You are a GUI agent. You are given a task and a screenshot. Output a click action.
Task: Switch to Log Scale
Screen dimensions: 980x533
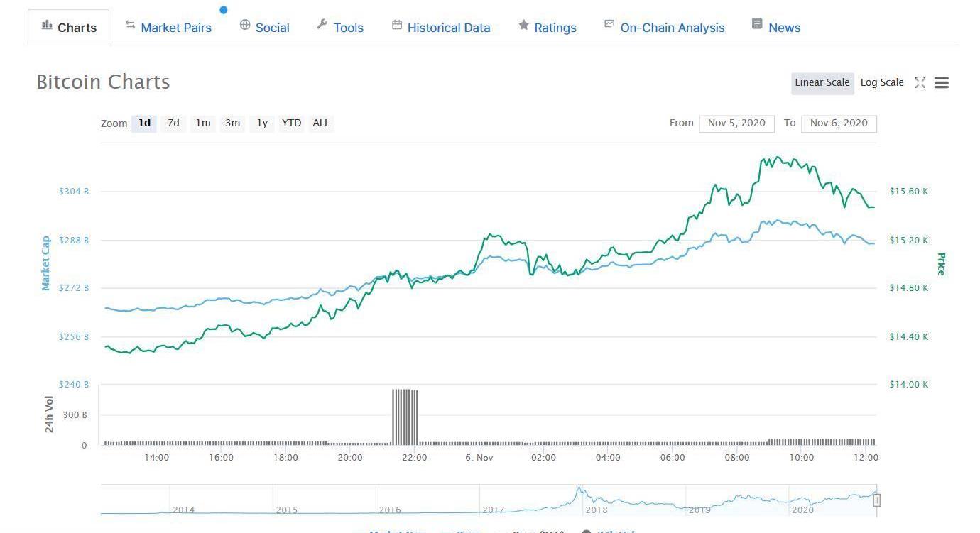pyautogui.click(x=881, y=83)
